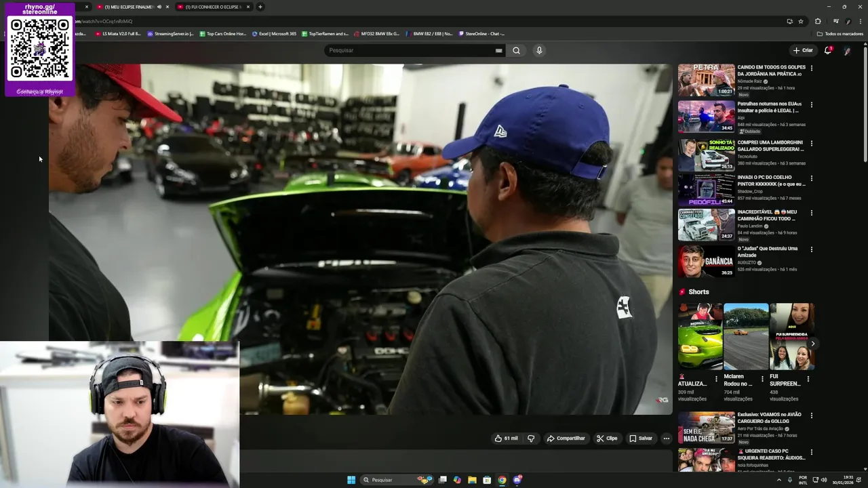Show next Shorts with the arrow button
This screenshot has width=868, height=488.
click(x=812, y=344)
